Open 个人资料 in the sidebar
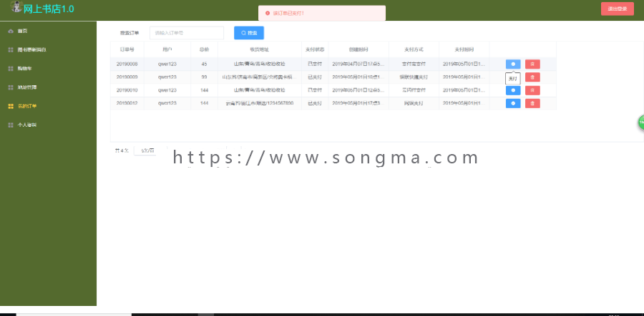This screenshot has width=644, height=316. pyautogui.click(x=48, y=125)
